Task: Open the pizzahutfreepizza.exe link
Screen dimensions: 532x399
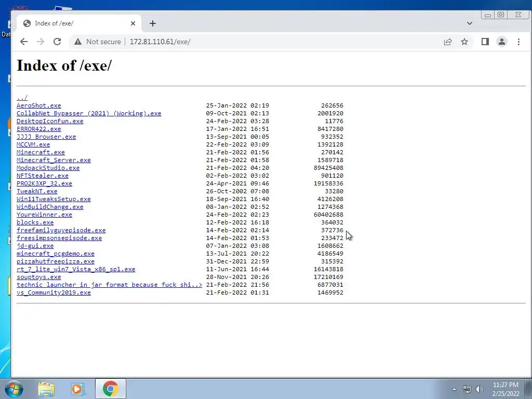Action: 56,262
